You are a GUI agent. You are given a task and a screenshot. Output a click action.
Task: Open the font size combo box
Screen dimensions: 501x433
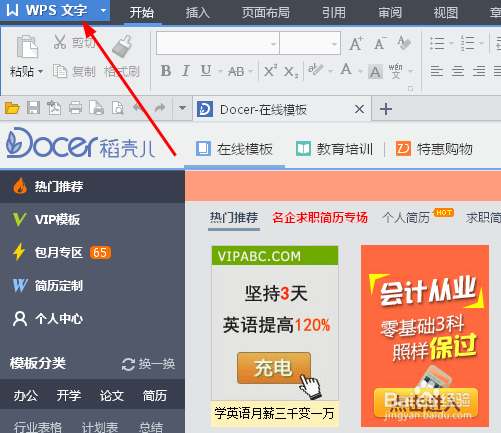310,43
